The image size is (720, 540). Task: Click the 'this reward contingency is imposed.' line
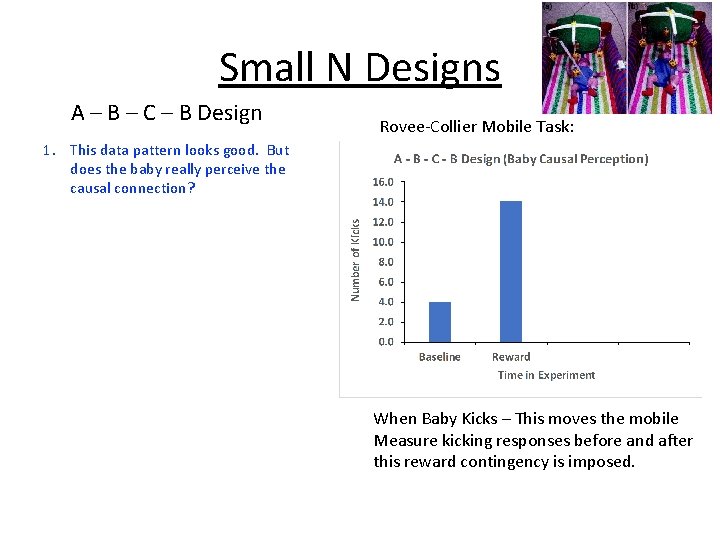(504, 461)
